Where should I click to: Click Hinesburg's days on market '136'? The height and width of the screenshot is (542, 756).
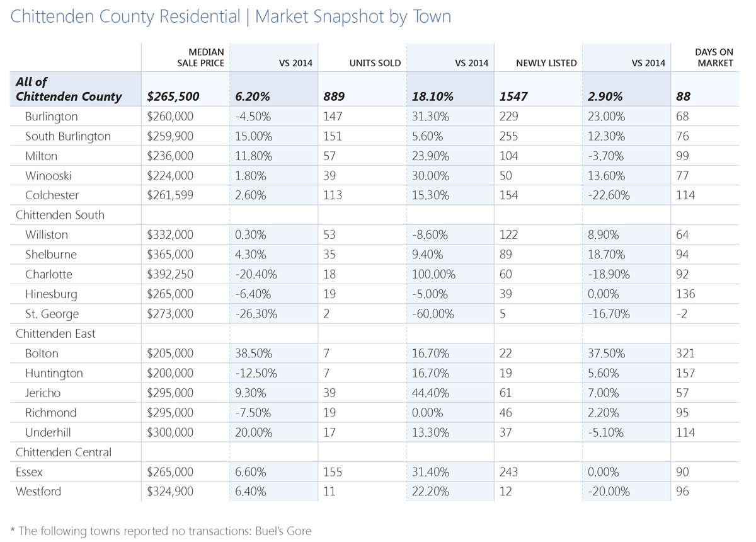point(685,294)
